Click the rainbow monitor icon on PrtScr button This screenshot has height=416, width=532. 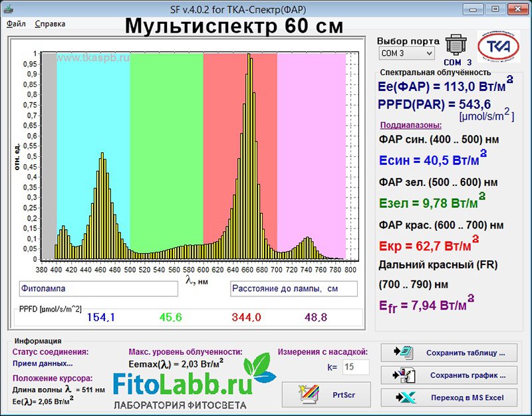[x=309, y=394]
